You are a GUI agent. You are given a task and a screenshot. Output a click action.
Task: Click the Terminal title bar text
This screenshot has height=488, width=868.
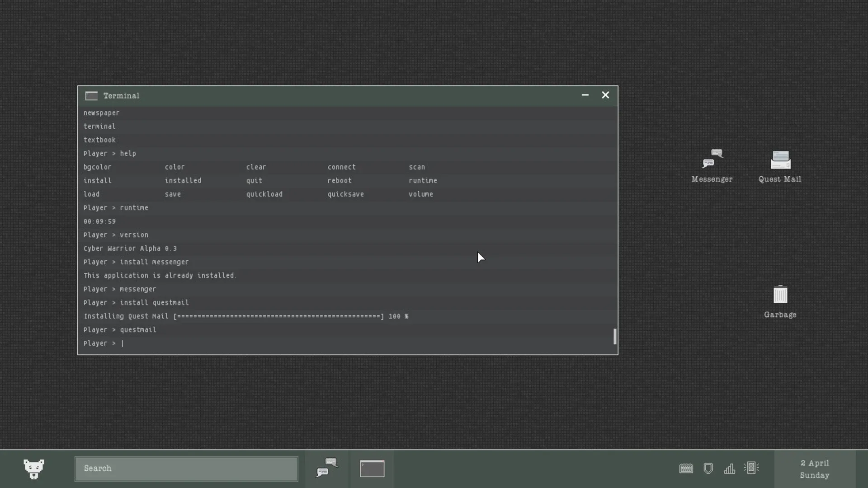pyautogui.click(x=121, y=96)
